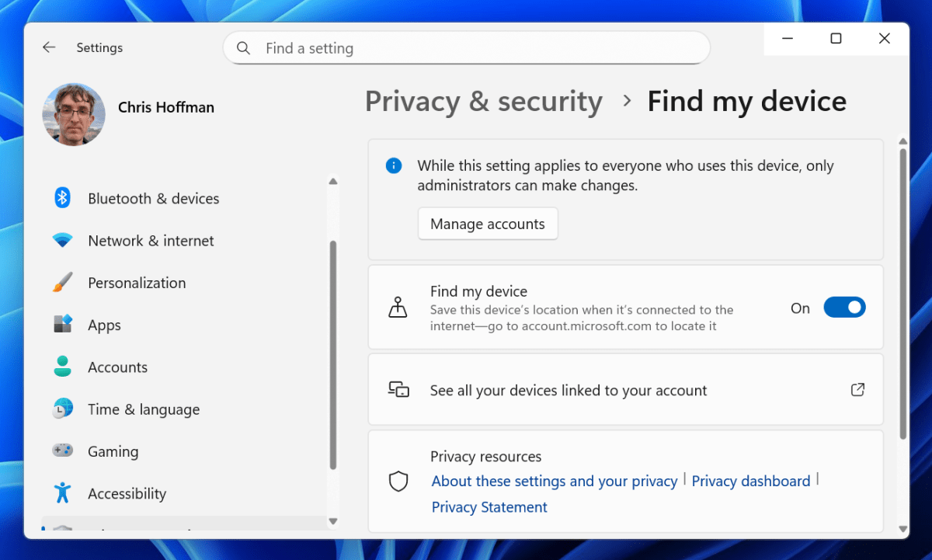Click the Personalization paintbrush icon
The width and height of the screenshot is (932, 560).
coord(61,282)
